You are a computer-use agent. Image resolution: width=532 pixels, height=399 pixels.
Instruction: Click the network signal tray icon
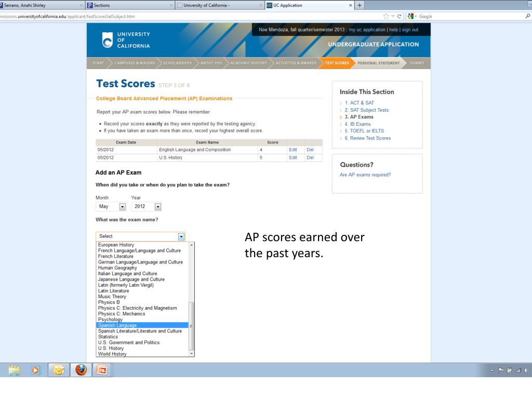click(x=518, y=370)
